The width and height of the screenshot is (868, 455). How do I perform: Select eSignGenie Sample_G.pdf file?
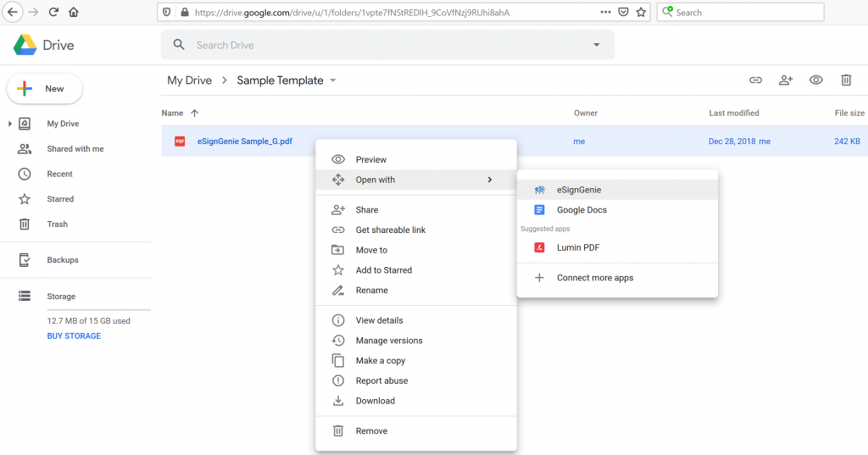[x=245, y=141]
